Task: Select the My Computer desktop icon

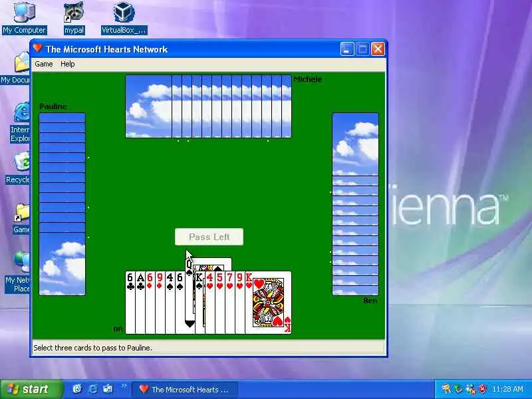Action: click(24, 18)
